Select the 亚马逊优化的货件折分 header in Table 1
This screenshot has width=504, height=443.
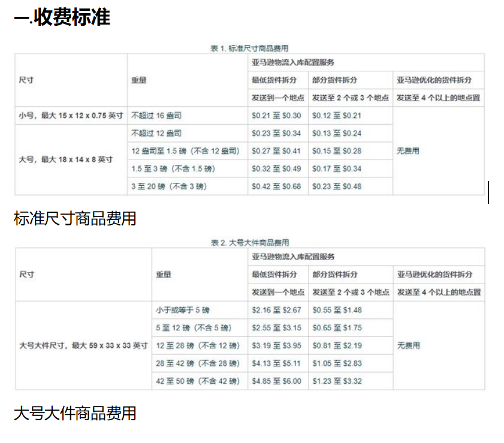click(434, 80)
